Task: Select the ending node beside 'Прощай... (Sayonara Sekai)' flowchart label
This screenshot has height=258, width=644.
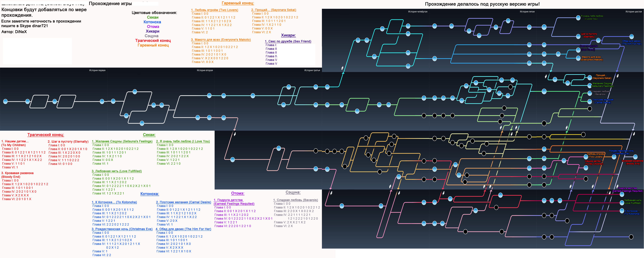Action: [590, 78]
